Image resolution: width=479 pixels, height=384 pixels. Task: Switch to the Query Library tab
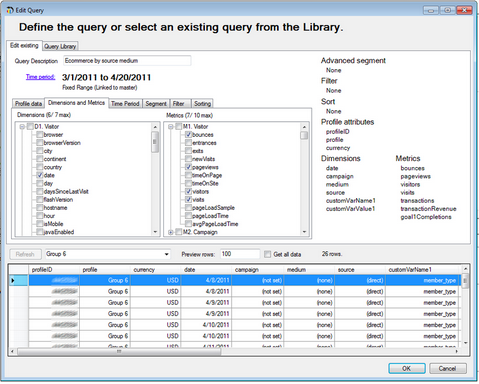coord(60,46)
